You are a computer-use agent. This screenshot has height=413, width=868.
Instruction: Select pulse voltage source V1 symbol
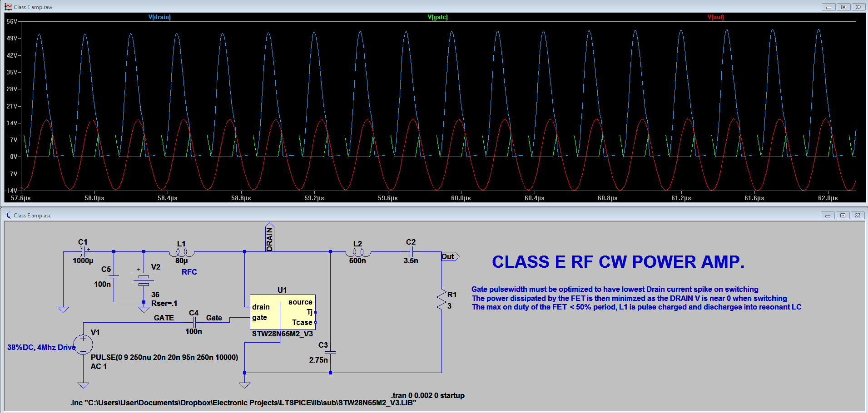point(84,345)
